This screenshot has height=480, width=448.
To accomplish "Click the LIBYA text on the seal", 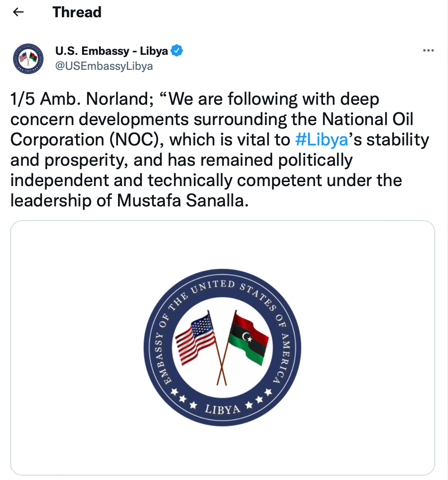I will [222, 409].
